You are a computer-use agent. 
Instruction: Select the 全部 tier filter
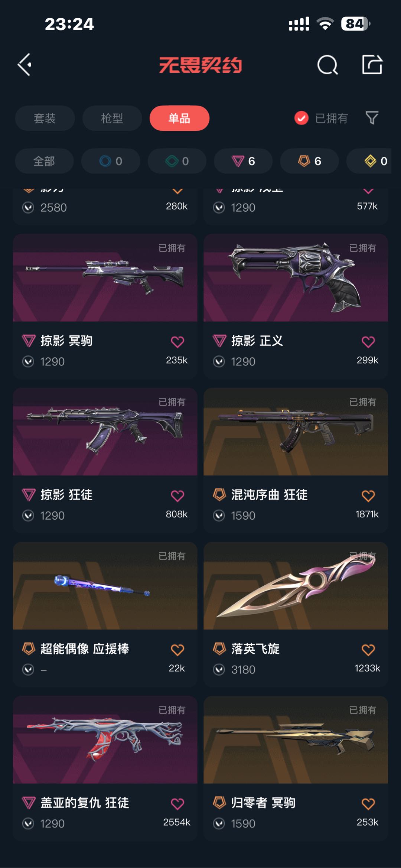click(x=44, y=161)
